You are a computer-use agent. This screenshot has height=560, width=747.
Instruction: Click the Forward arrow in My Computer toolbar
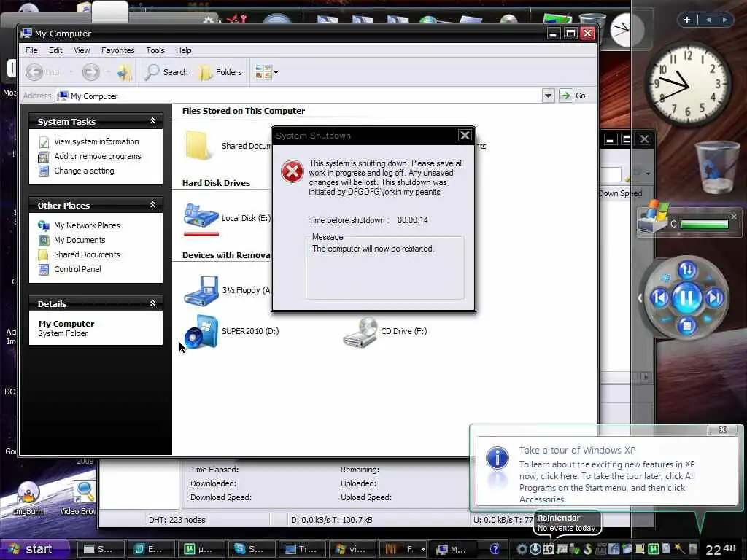click(91, 72)
